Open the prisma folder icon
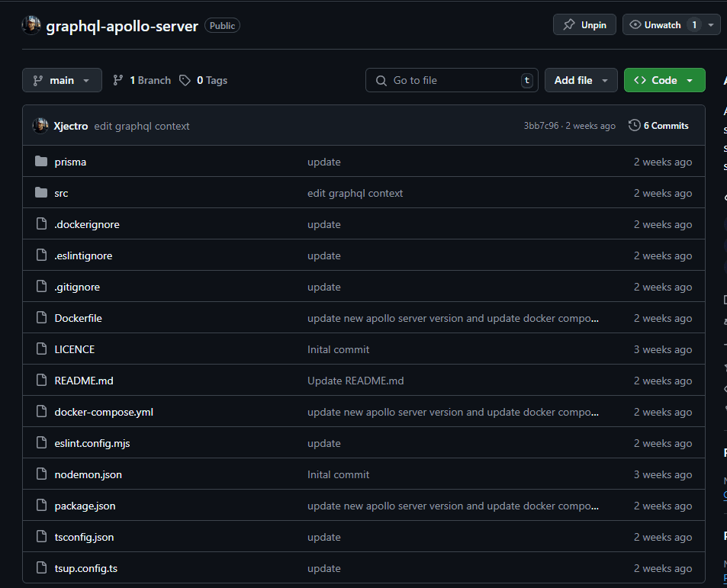The height and width of the screenshot is (588, 727). pyautogui.click(x=41, y=162)
